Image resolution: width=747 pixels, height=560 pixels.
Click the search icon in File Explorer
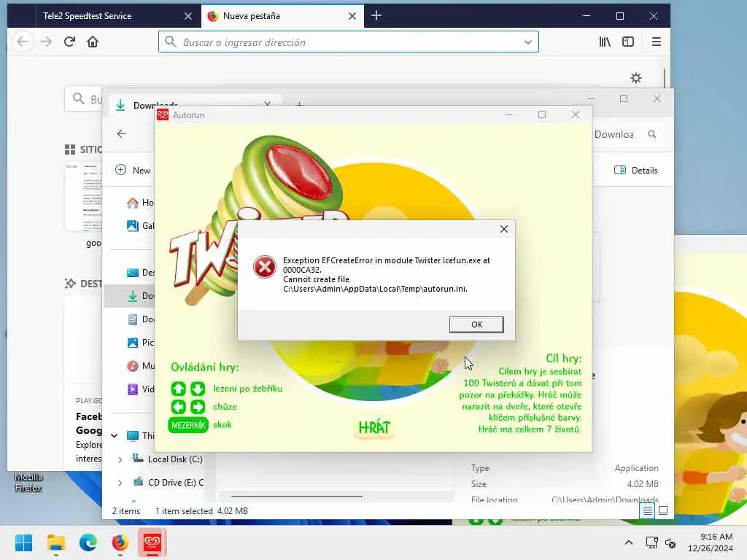point(651,134)
